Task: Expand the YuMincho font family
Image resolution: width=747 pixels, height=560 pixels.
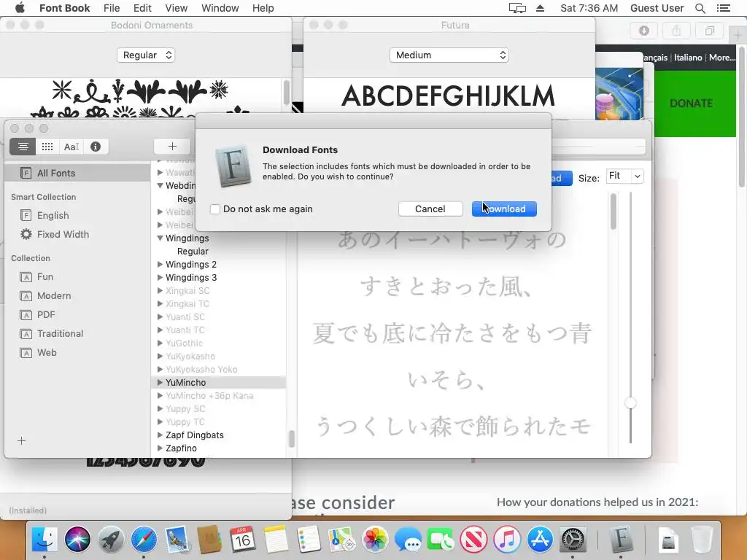Action: point(160,382)
